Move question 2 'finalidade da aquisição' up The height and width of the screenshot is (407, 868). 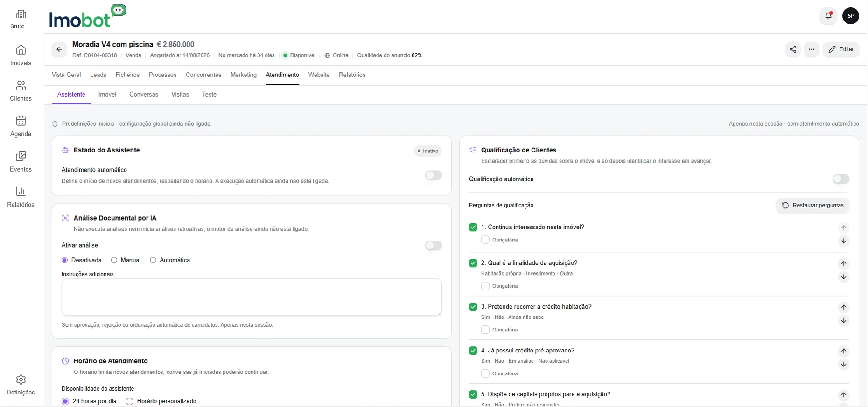click(844, 263)
